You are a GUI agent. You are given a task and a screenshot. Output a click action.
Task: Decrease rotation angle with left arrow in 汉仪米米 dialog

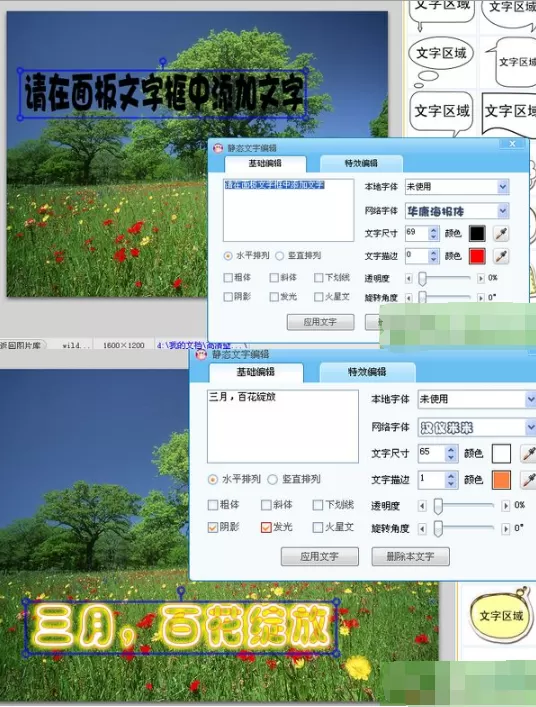point(422,528)
